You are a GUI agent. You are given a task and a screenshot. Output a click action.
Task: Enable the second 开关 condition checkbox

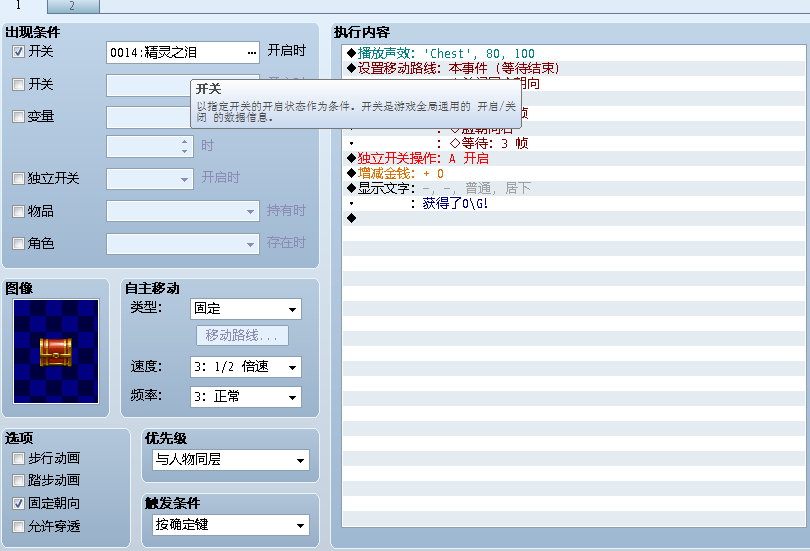pos(19,84)
